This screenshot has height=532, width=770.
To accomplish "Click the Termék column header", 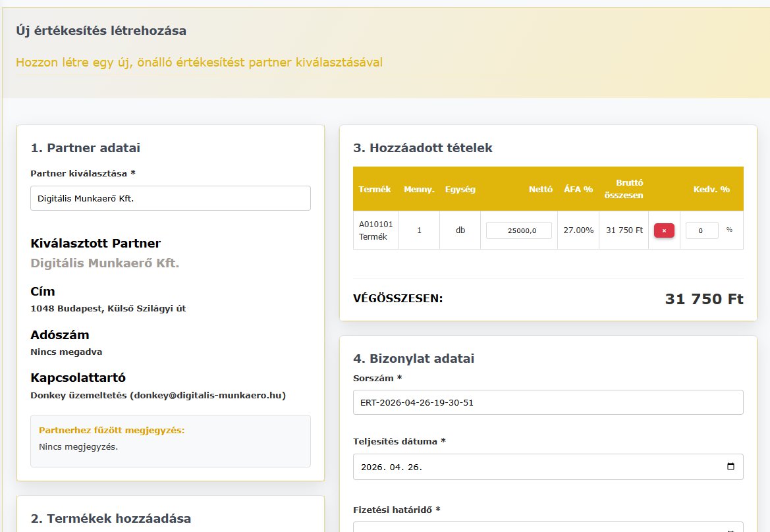I will click(375, 189).
